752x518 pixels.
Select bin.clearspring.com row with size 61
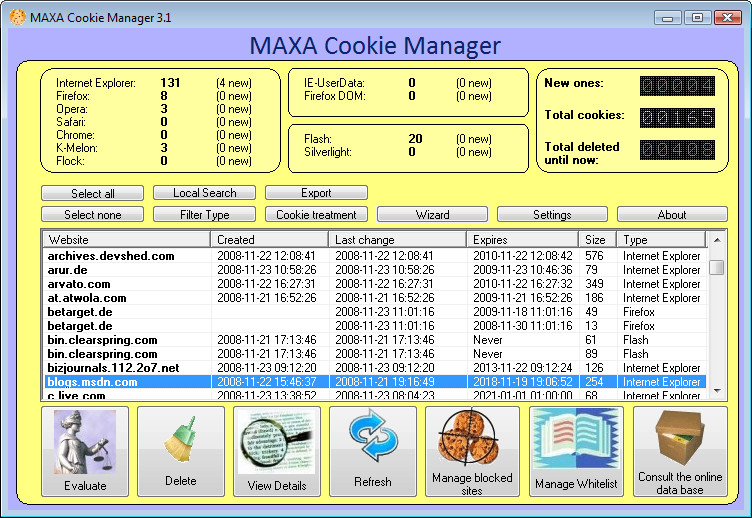375,340
